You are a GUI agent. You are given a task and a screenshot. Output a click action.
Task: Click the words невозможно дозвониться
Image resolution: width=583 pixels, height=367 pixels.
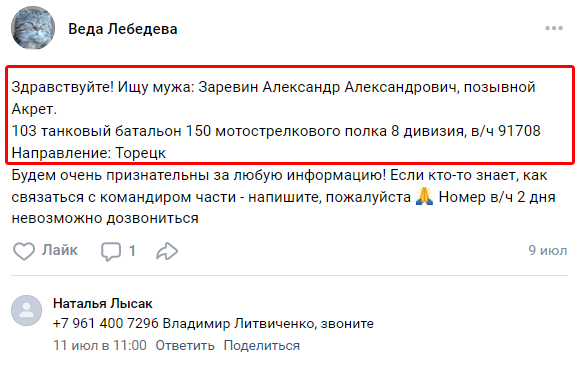point(105,218)
